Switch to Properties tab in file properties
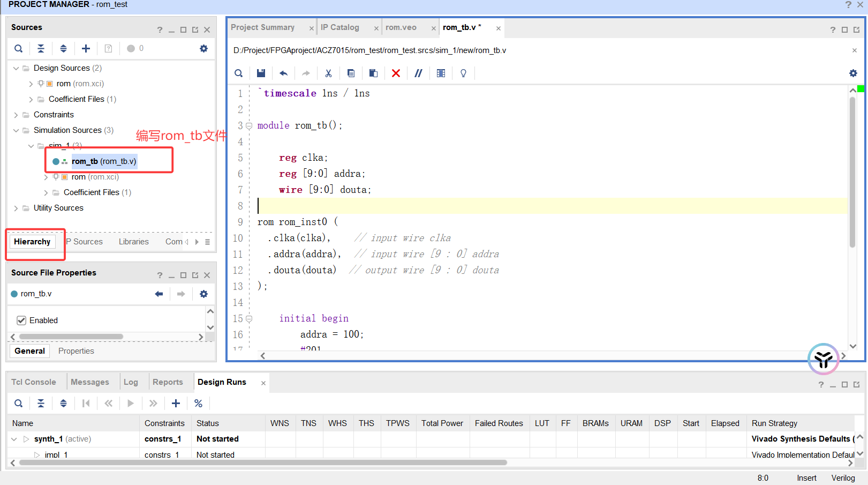 [76, 351]
